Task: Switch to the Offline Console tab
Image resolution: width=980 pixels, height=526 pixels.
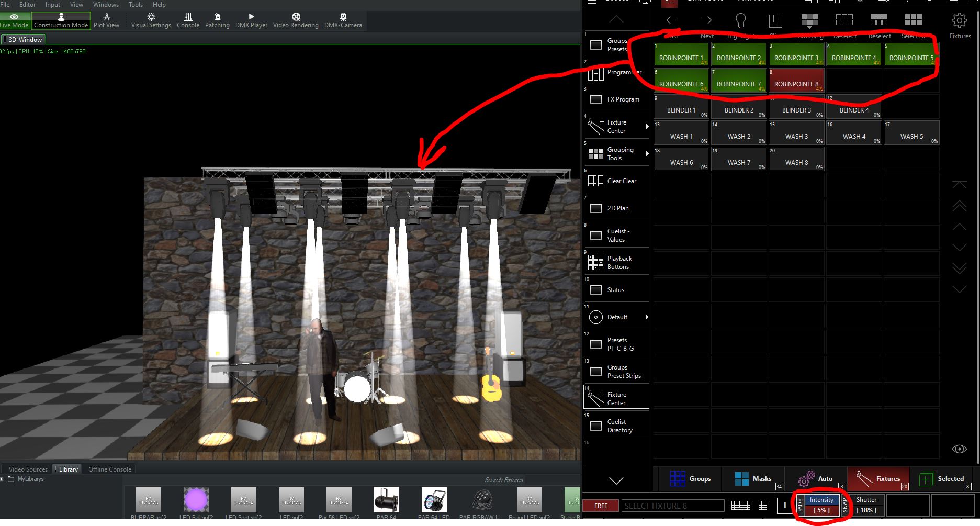Action: click(110, 469)
